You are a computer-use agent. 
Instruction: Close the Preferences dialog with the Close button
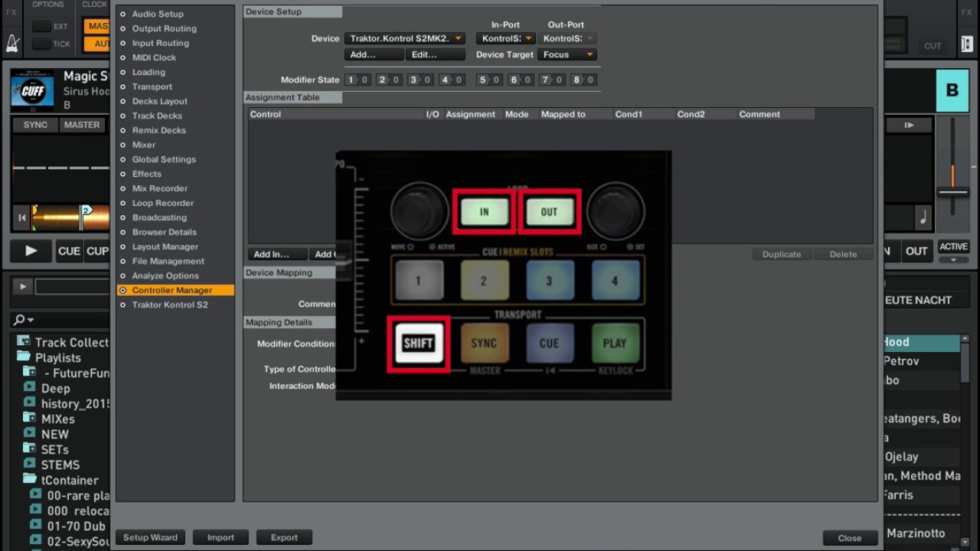(x=850, y=538)
